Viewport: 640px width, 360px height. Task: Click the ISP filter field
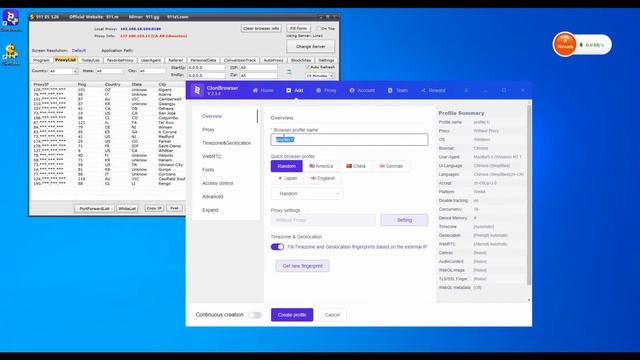[x=258, y=67]
